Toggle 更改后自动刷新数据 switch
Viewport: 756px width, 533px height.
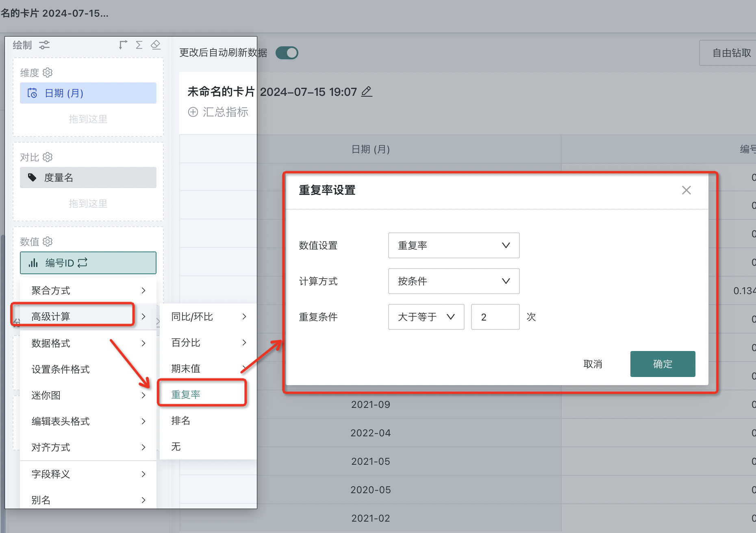coord(287,53)
